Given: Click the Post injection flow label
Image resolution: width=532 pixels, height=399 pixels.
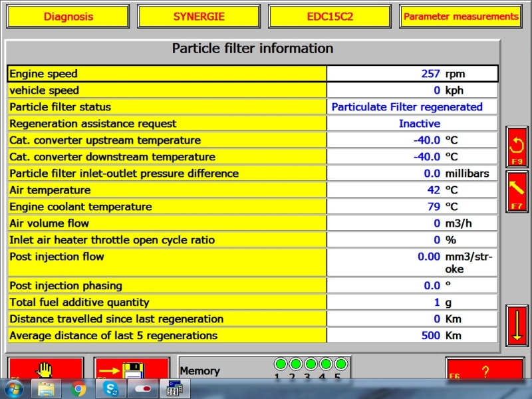Looking at the screenshot, I should tap(57, 257).
